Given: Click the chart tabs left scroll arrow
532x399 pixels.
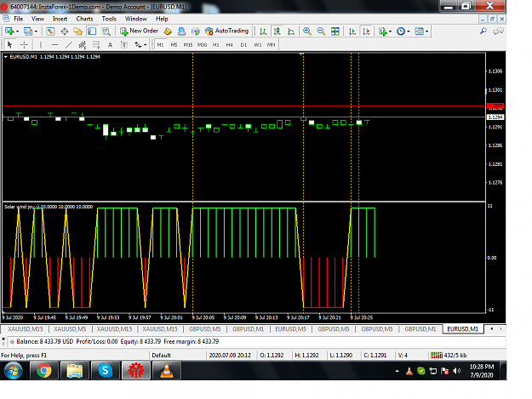Looking at the screenshot, I should point(492,329).
